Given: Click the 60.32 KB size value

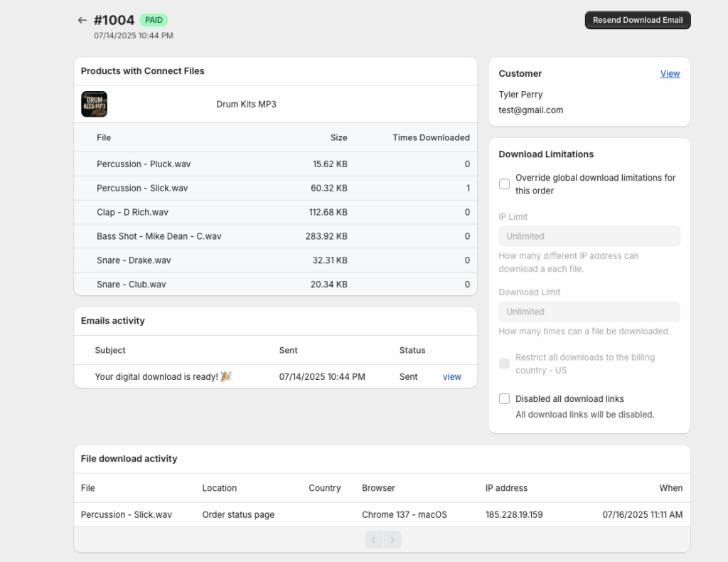Looking at the screenshot, I should (328, 188).
